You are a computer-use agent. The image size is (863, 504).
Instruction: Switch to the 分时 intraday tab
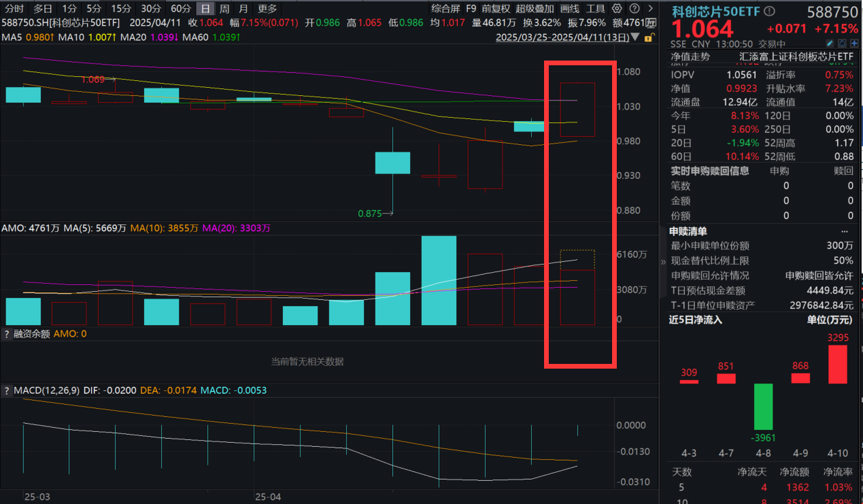[x=14, y=9]
